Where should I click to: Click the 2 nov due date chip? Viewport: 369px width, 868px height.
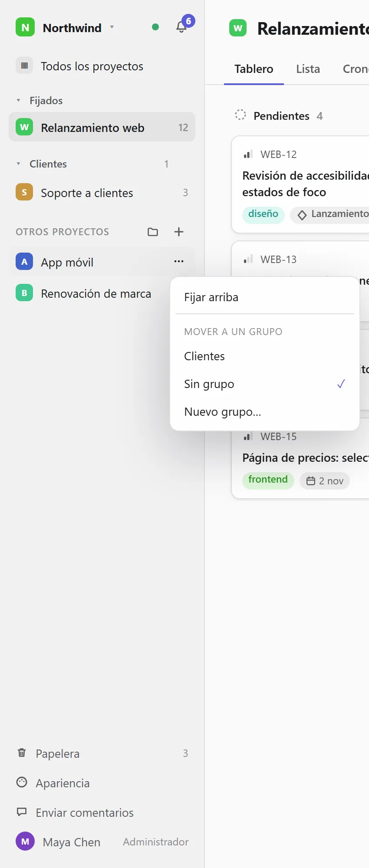click(x=325, y=481)
